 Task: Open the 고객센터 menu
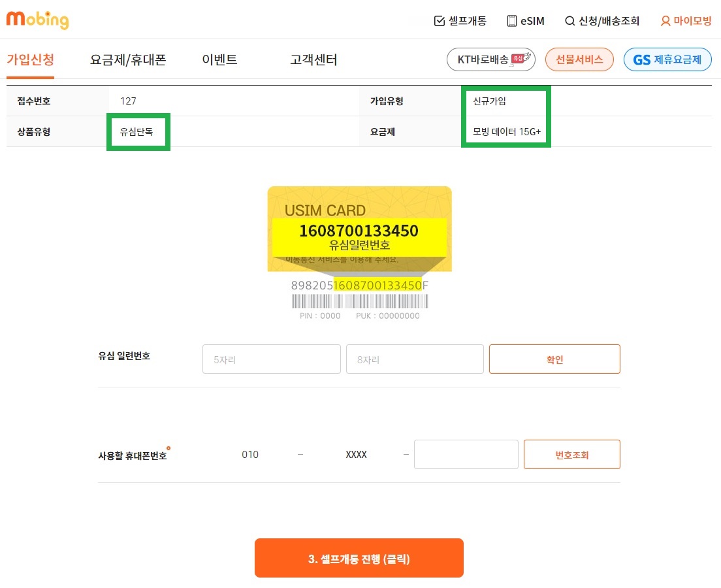pos(313,59)
